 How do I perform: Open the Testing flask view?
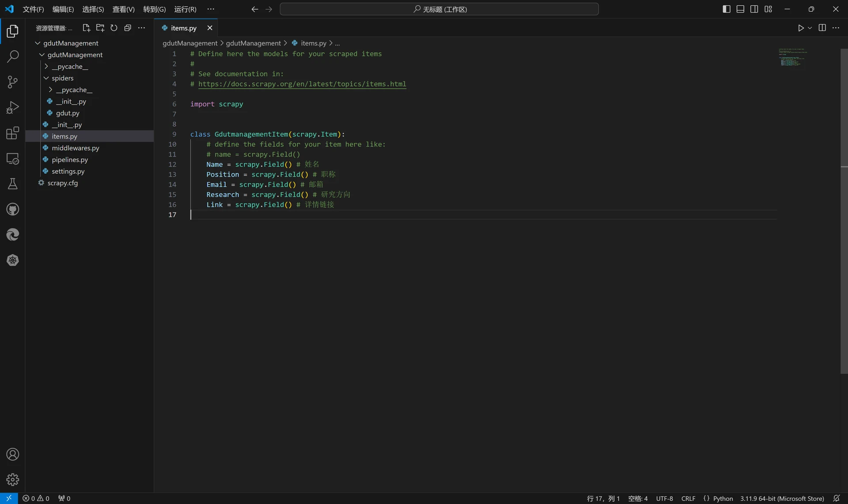(13, 184)
